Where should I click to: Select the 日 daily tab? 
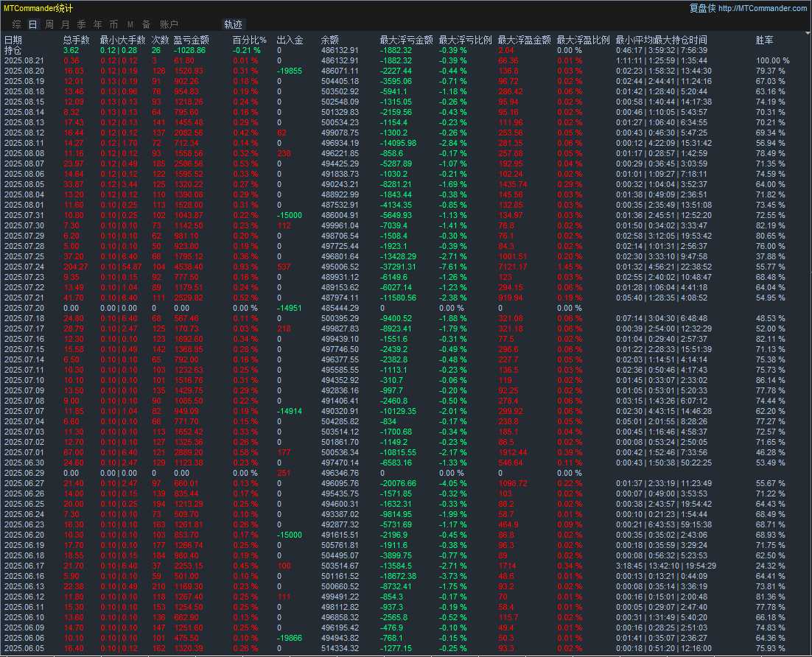pyautogui.click(x=32, y=24)
